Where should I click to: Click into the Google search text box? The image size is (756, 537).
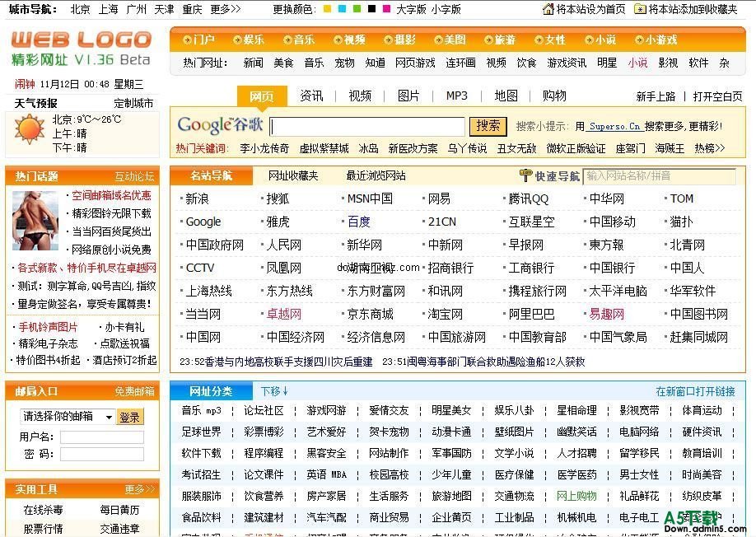367,127
